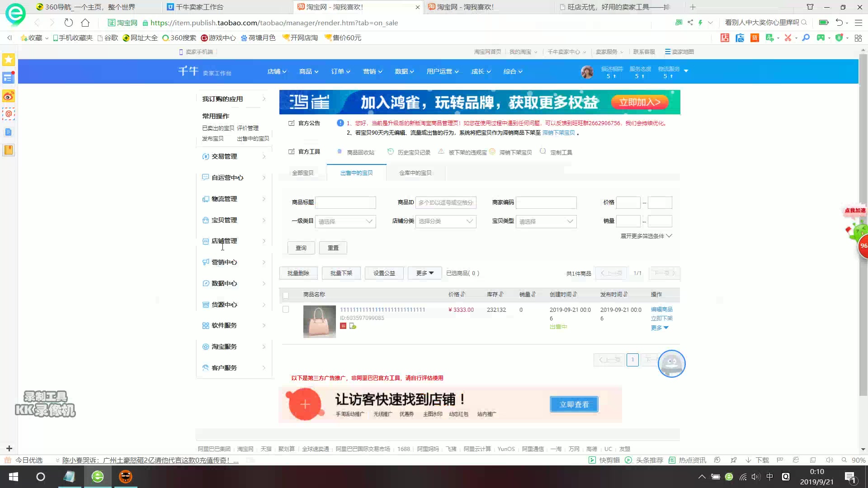Click the 设置公益 button
868x488 pixels.
(384, 273)
